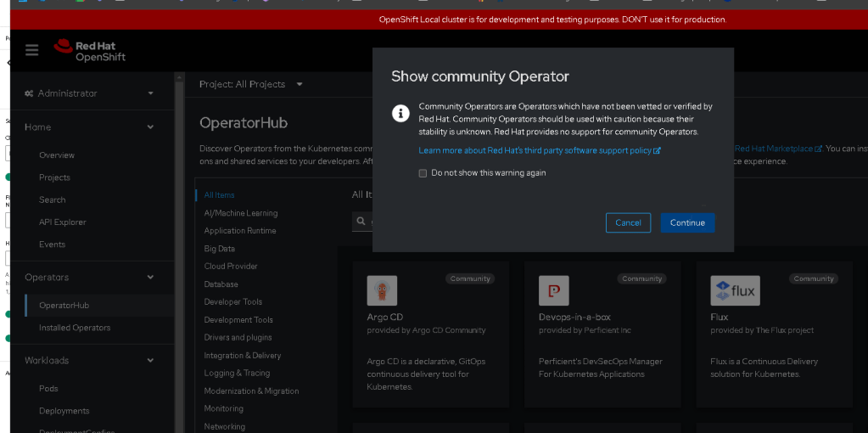Open Installed Operators in the sidebar
This screenshot has width=868, height=433.
(75, 327)
